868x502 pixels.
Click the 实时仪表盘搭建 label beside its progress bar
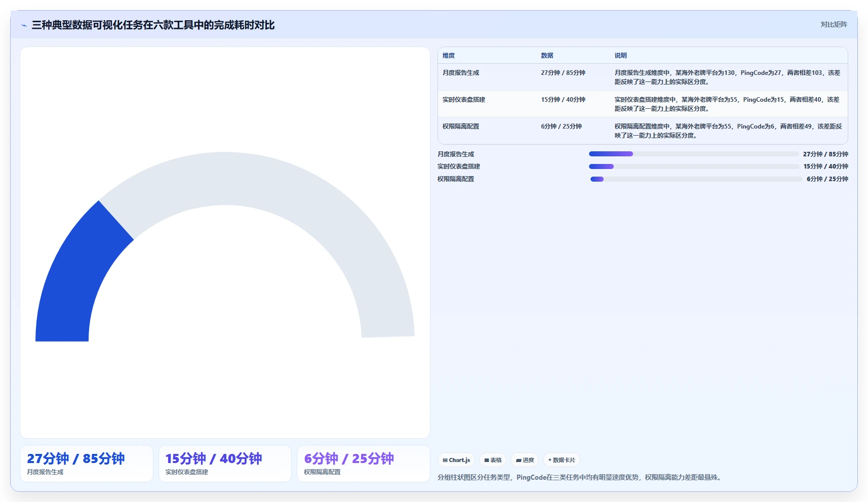[459, 166]
